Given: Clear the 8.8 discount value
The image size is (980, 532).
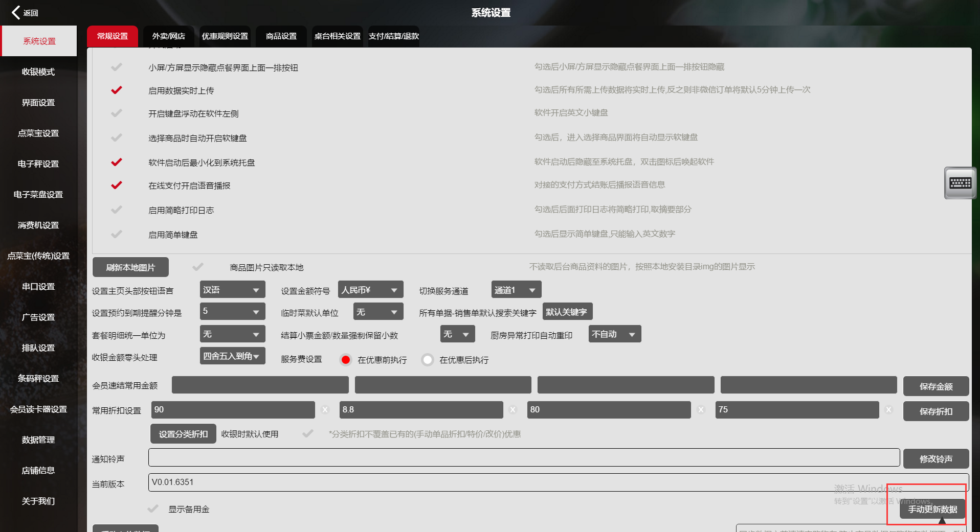Looking at the screenshot, I should 513,410.
